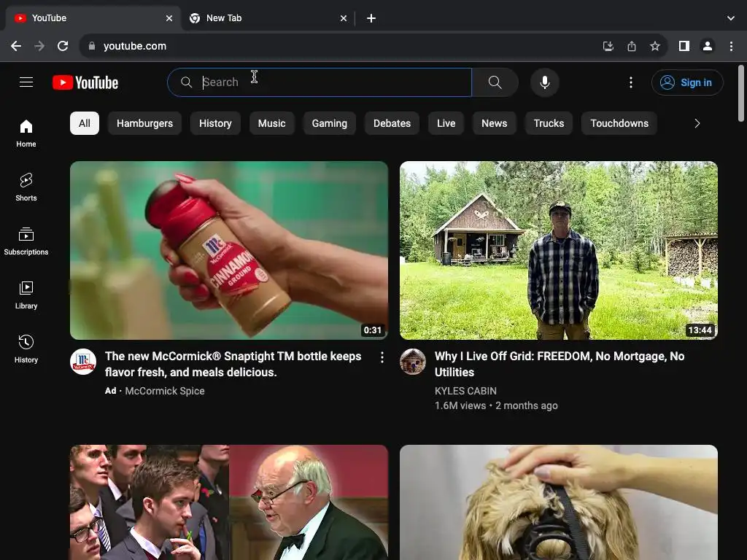Open debate audience video thumbnail

tap(229, 502)
